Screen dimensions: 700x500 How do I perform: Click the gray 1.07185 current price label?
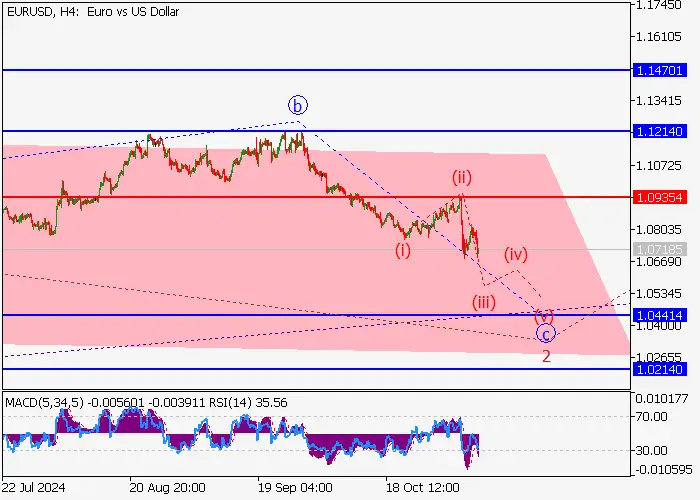click(x=659, y=249)
